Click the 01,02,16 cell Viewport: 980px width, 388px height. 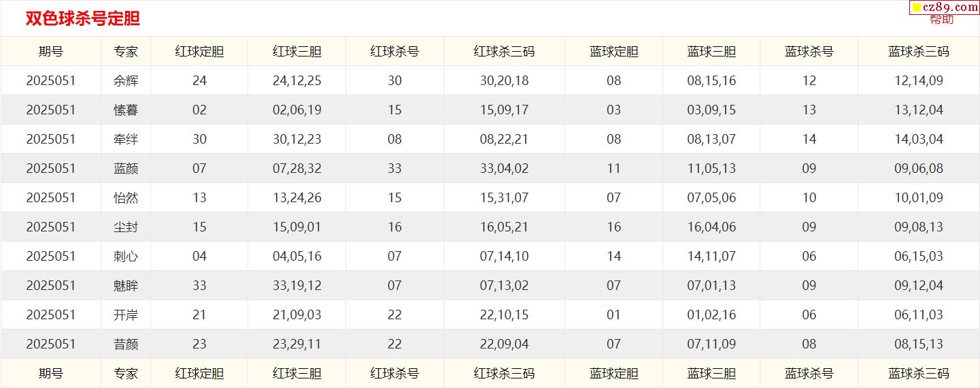(711, 315)
